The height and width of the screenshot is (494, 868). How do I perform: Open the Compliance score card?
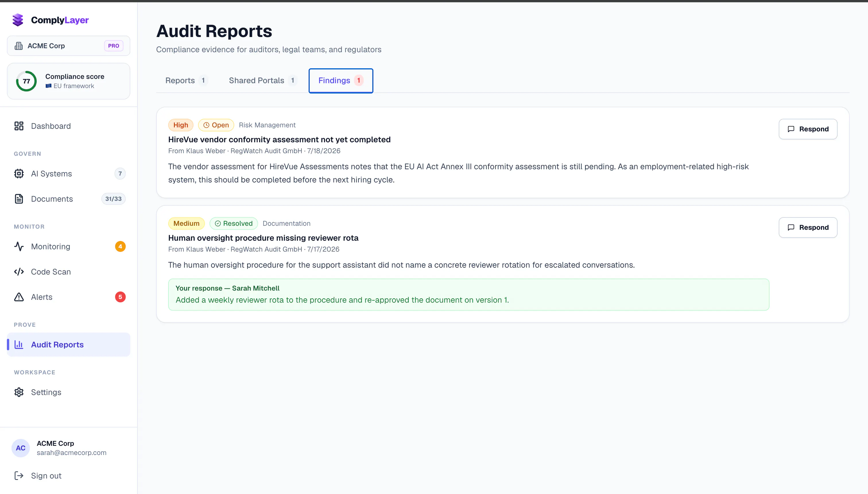click(68, 81)
